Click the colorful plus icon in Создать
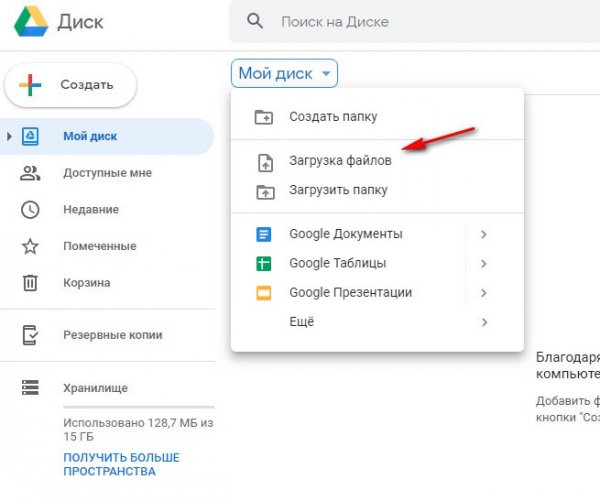600x501 pixels. point(30,85)
